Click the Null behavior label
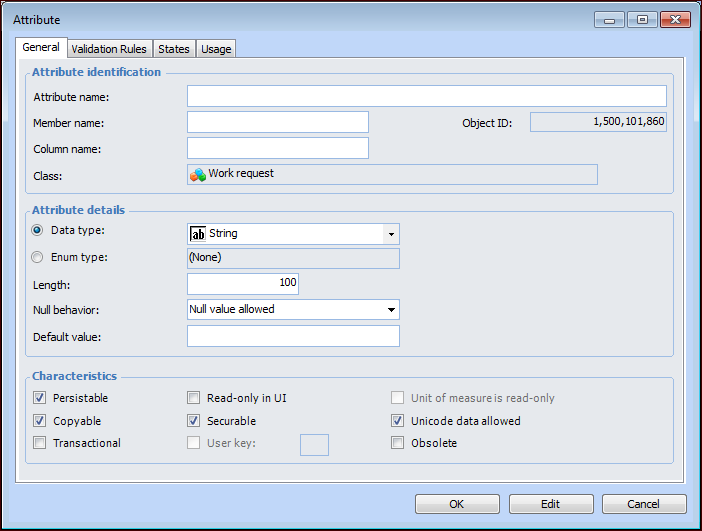Viewport: 702px width, 531px height. (66, 310)
